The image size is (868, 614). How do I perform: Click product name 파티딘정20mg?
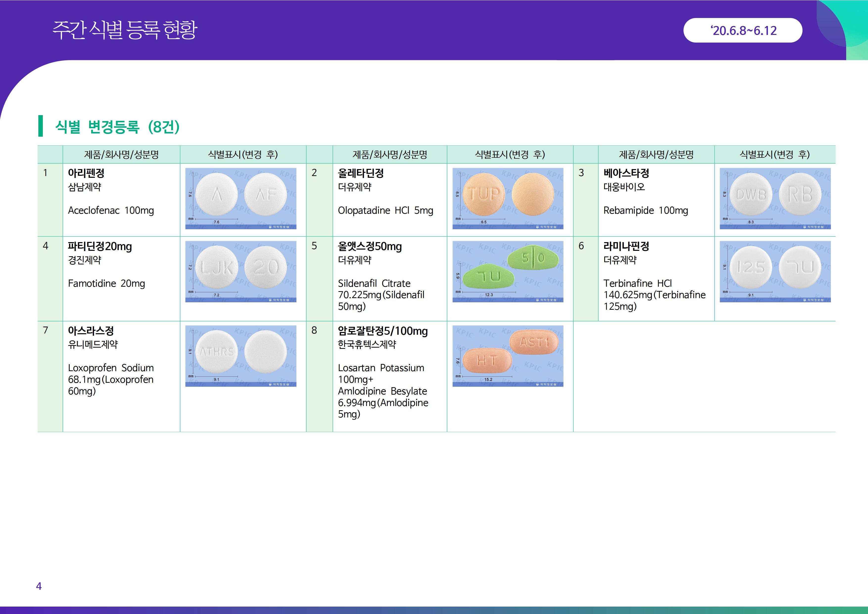click(x=100, y=246)
